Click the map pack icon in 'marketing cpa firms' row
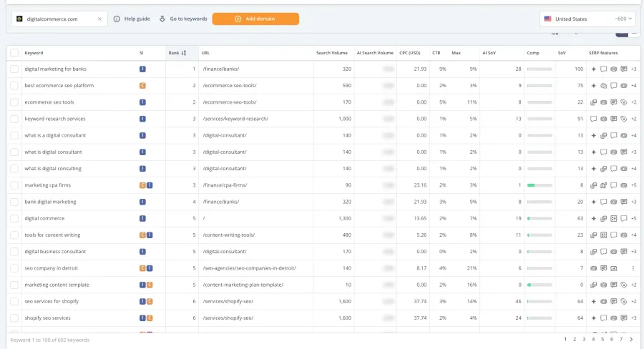The height and width of the screenshot is (349, 644). (x=603, y=185)
